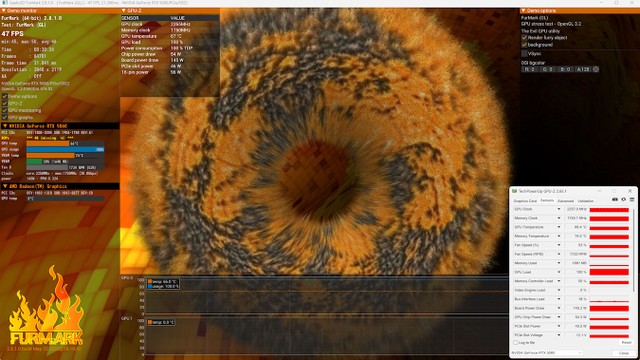Collapse the Demo options panel triangle

523,11
